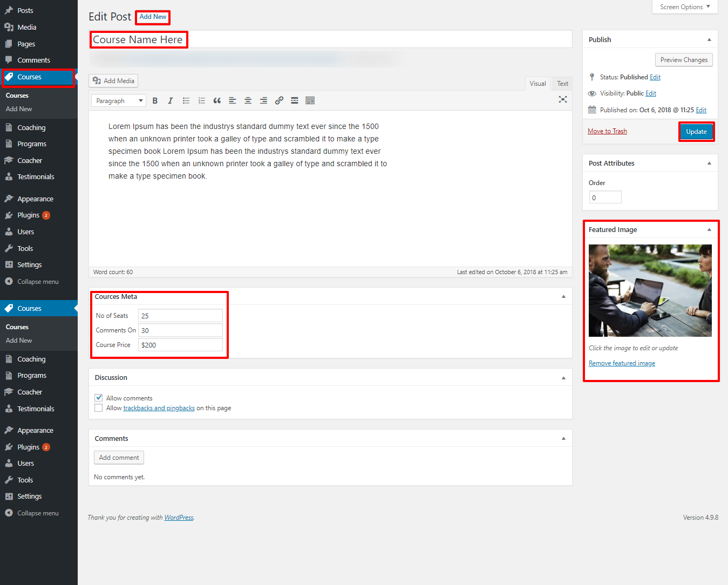Image resolution: width=728 pixels, height=585 pixels.
Task: Switch to the Text editor tab
Action: (562, 84)
